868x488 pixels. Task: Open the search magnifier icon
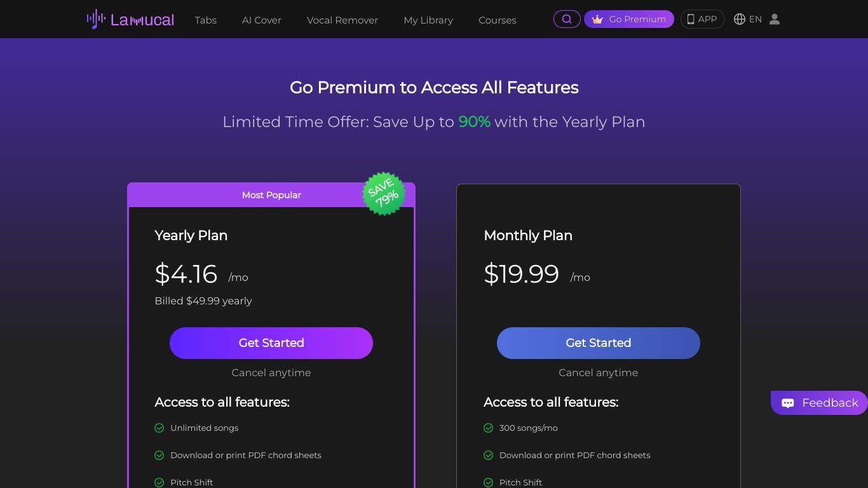pos(567,19)
